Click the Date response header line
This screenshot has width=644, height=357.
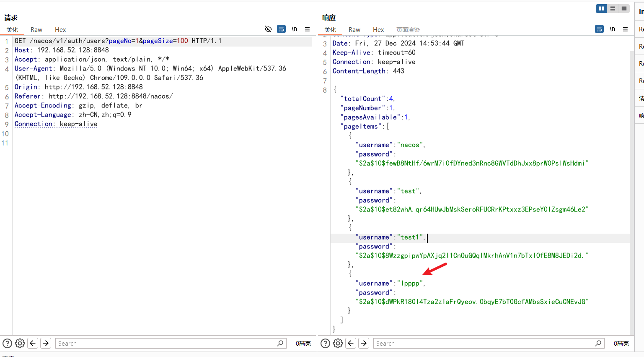(x=398, y=43)
